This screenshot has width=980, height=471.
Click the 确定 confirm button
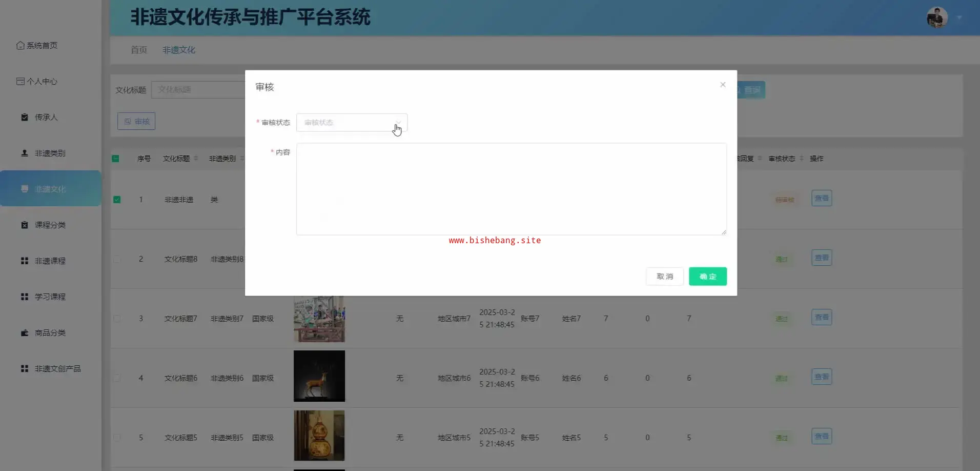coord(707,277)
